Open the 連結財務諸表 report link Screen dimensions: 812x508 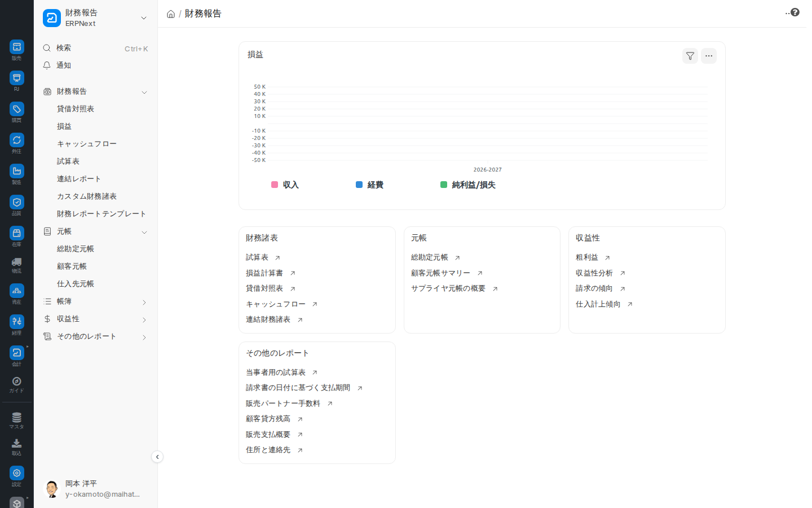268,319
